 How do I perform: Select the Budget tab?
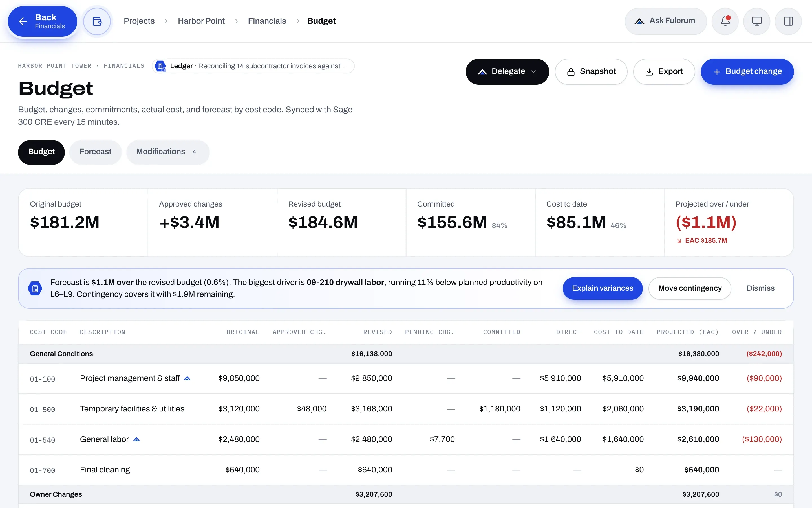[41, 152]
